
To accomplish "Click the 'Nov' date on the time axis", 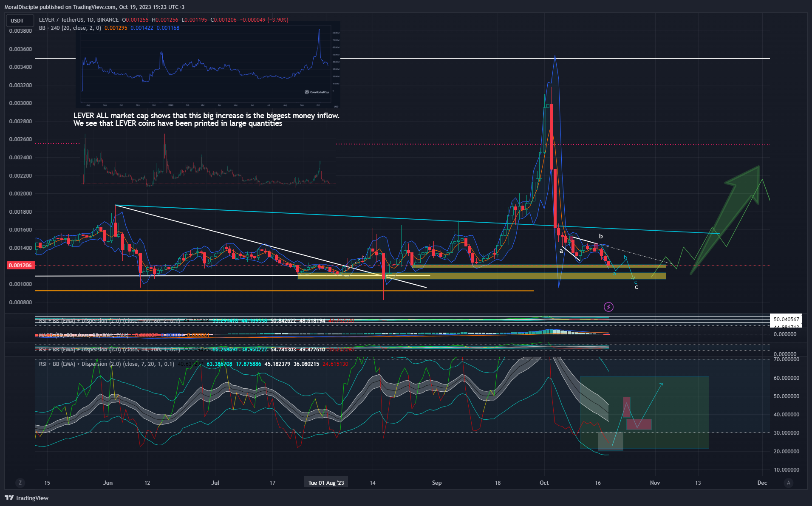I will (x=655, y=483).
